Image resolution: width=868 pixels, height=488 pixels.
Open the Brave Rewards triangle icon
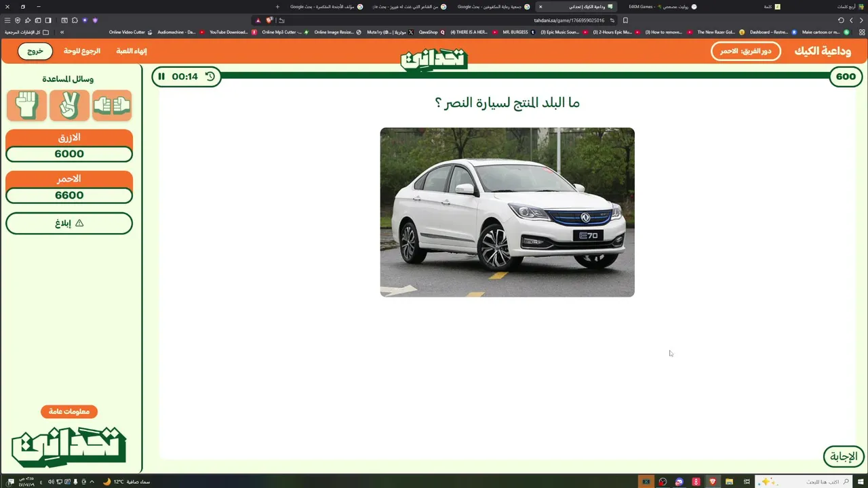point(258,20)
